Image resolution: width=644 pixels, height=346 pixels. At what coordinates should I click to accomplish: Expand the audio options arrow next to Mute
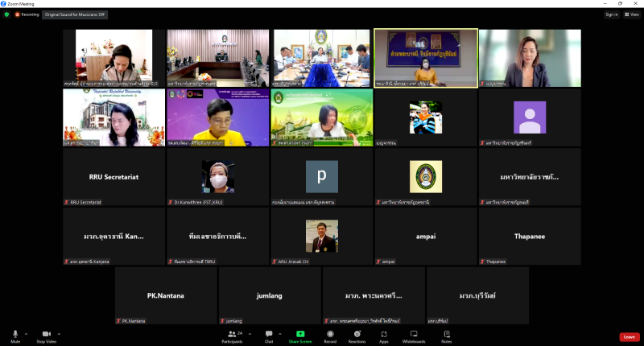point(27,333)
